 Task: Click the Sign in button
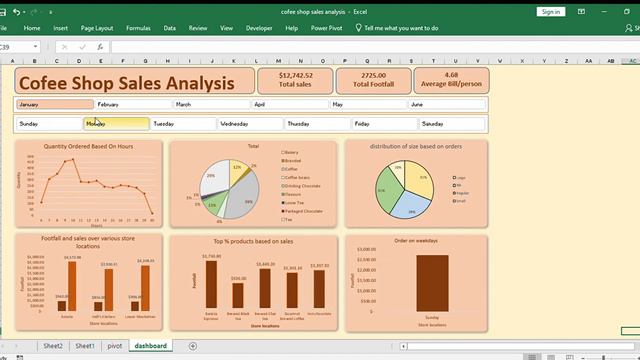[551, 12]
